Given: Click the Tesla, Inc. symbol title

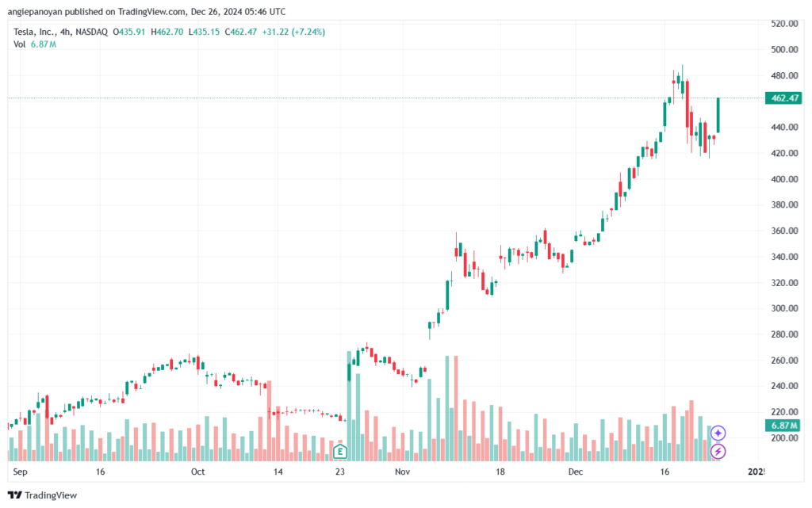Looking at the screenshot, I should 34,32.
